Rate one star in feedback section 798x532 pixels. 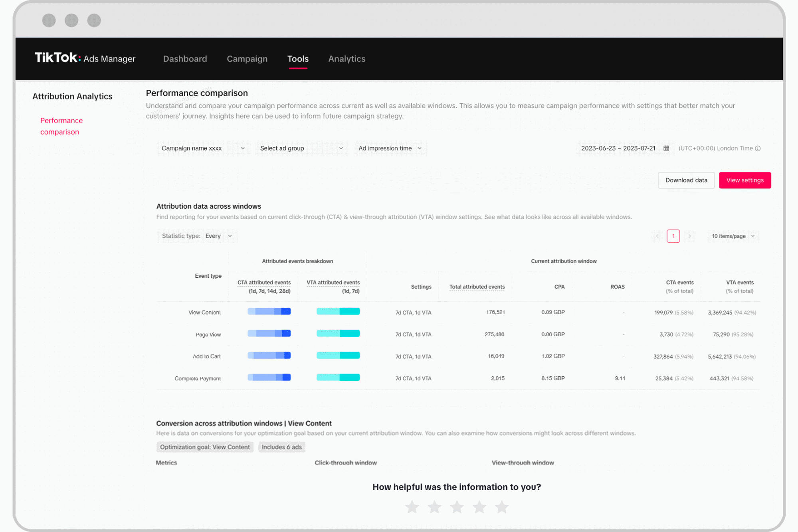412,507
